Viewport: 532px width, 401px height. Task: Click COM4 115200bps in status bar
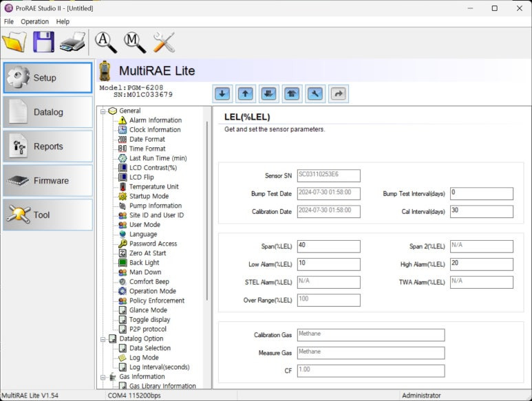pos(134,395)
